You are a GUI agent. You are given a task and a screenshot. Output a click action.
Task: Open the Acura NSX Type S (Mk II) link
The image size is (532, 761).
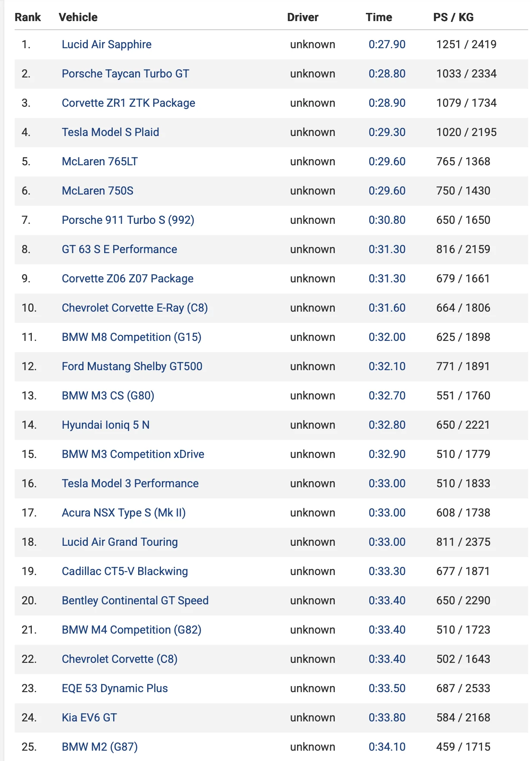pyautogui.click(x=124, y=513)
